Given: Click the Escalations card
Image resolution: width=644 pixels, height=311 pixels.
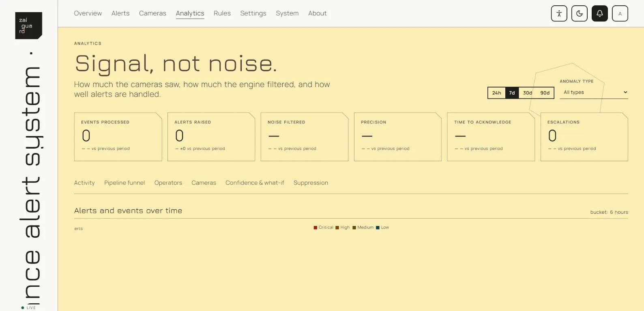Looking at the screenshot, I should click(584, 137).
